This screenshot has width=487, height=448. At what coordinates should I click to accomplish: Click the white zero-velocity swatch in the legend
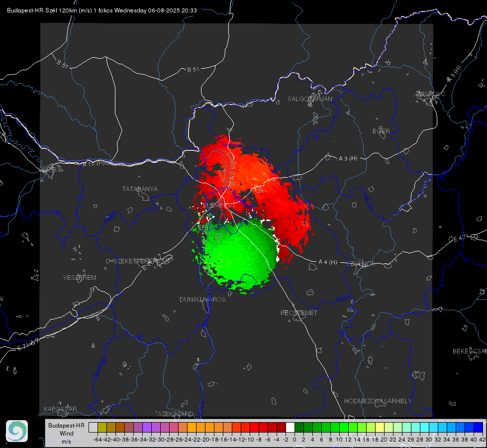pyautogui.click(x=290, y=428)
